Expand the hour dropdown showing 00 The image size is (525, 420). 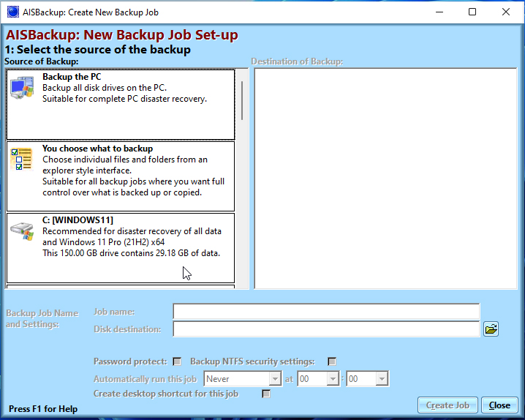click(333, 379)
